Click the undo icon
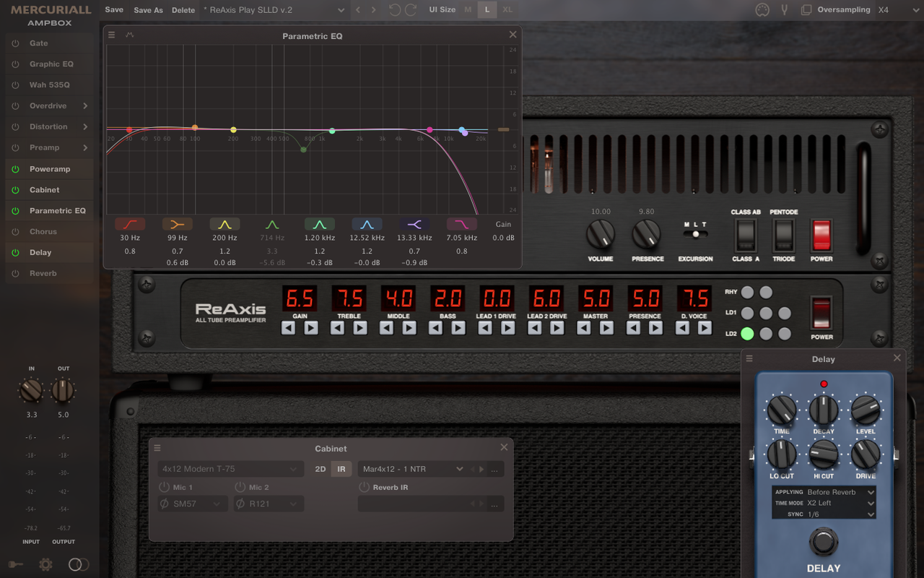The height and width of the screenshot is (578, 924). [x=394, y=10]
